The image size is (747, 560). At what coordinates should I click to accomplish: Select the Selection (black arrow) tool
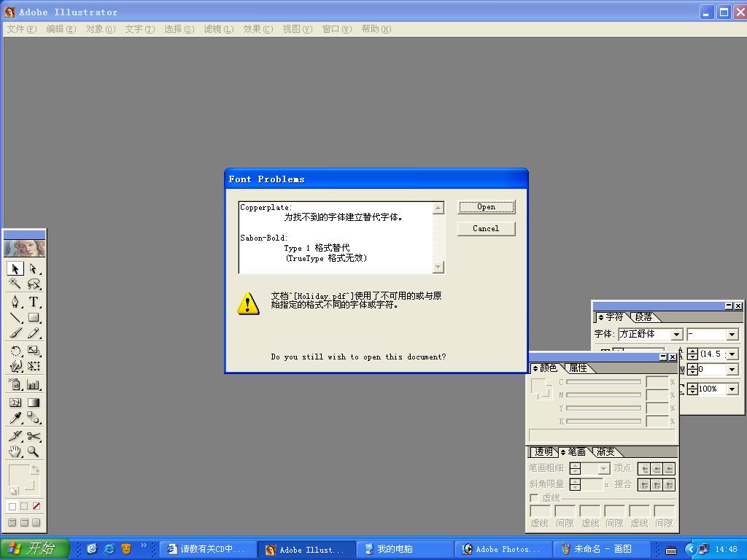click(x=15, y=269)
